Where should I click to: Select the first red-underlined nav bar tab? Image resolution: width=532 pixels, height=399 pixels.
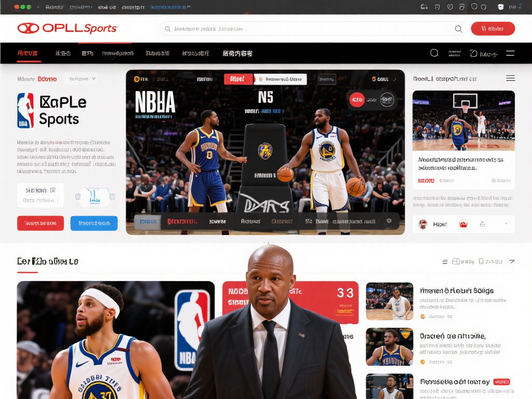[x=28, y=54]
